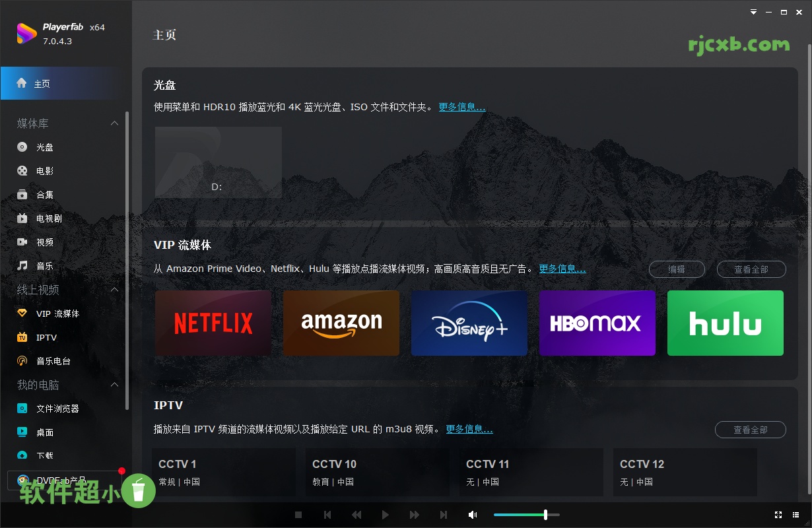812x528 pixels.
Task: Open 音乐电台 (Music Radio) in sidebar
Action: [22, 360]
